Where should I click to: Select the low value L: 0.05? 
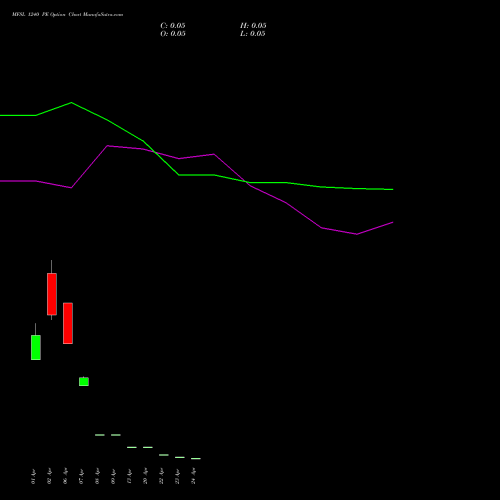tap(253, 34)
